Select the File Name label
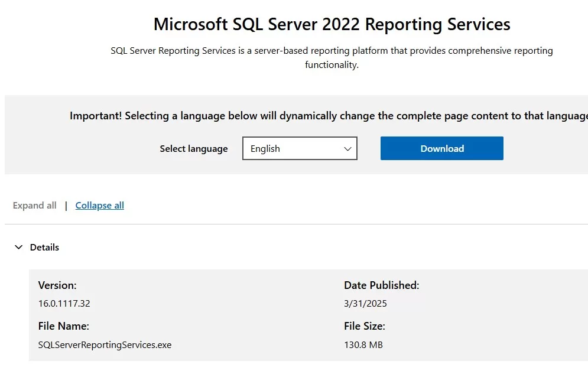Viewport: 588px width, 374px height. pyautogui.click(x=63, y=326)
